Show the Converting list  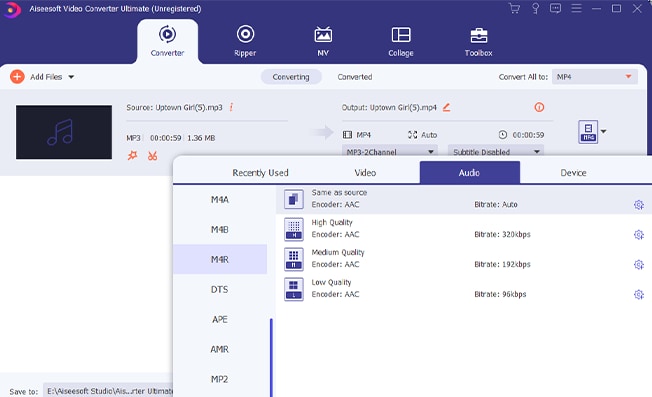pos(291,77)
